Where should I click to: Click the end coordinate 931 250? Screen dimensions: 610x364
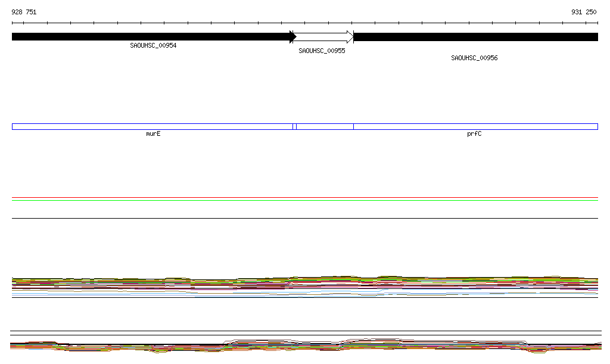(584, 12)
